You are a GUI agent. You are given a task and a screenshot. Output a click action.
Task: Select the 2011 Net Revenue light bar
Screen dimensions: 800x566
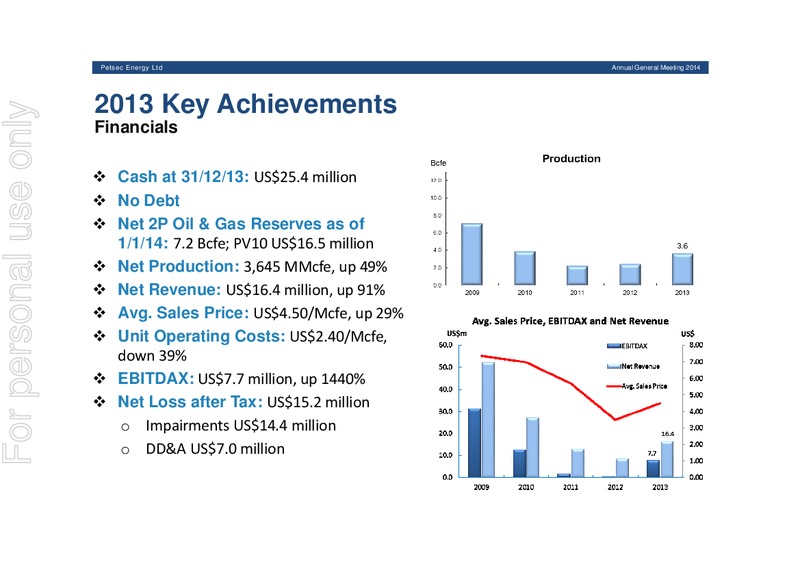click(x=578, y=463)
